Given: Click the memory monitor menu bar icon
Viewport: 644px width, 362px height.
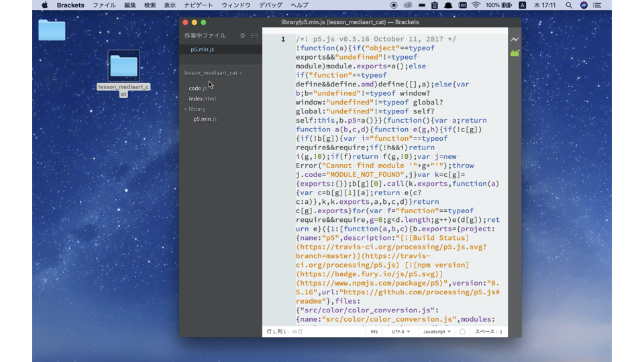Looking at the screenshot, I should click(462, 5).
